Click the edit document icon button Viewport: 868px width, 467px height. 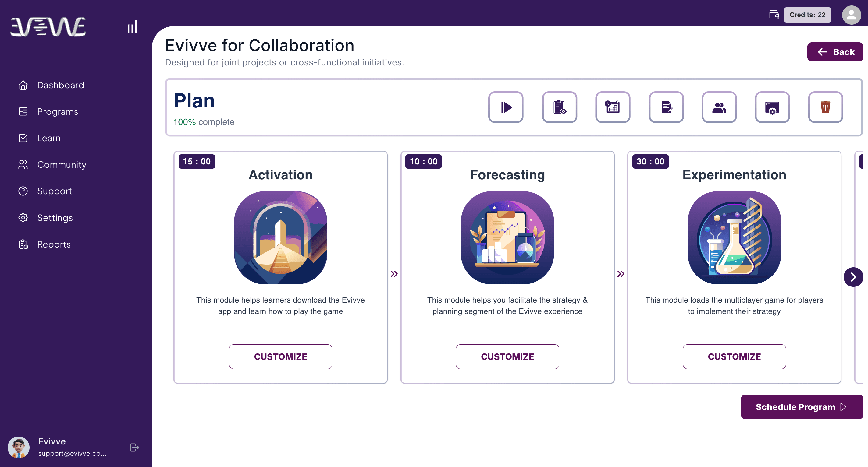(666, 107)
